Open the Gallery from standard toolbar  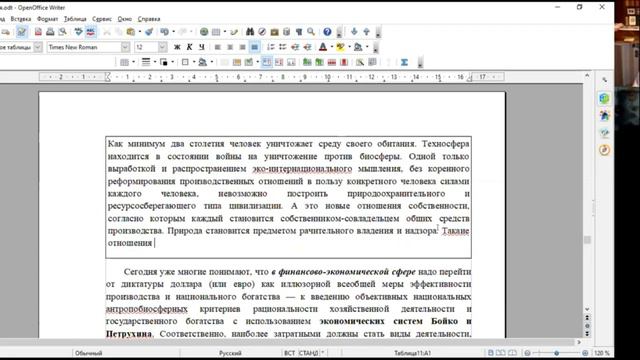[274, 32]
